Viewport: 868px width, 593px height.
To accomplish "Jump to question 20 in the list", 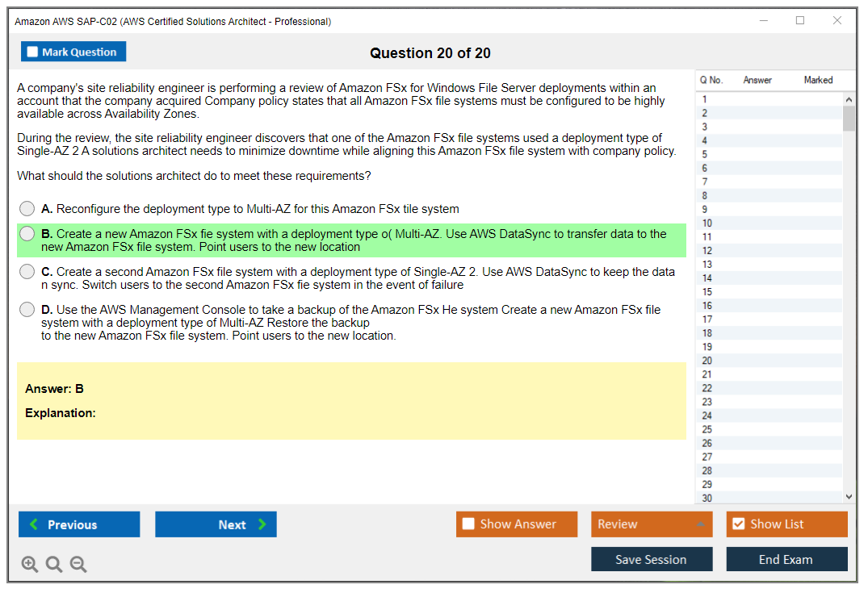I will pyautogui.click(x=707, y=361).
